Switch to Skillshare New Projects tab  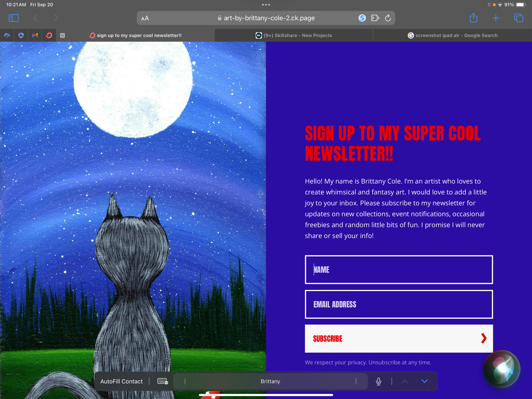tap(294, 35)
